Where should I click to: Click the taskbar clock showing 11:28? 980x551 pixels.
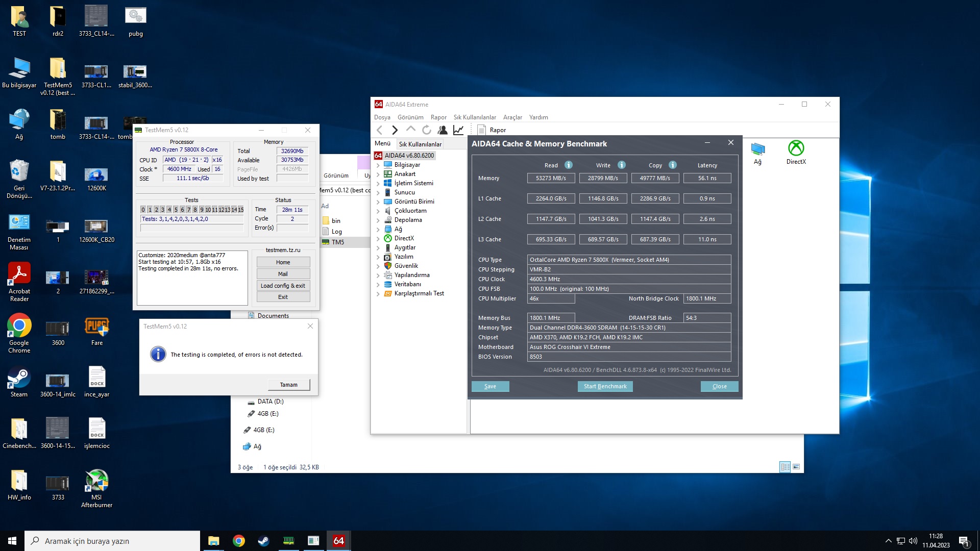936,541
